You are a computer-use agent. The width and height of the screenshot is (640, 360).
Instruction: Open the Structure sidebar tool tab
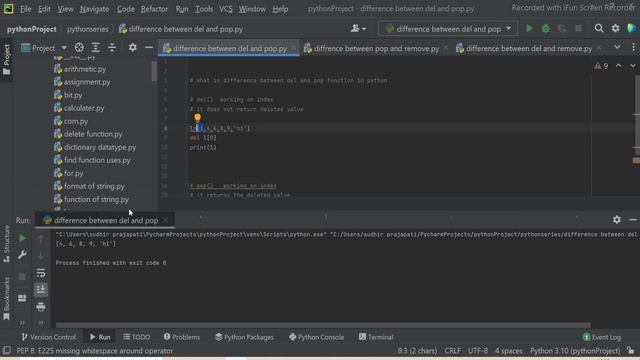(7, 244)
